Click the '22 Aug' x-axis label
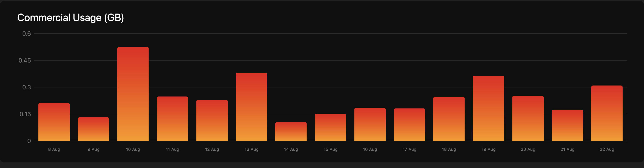 (607, 149)
